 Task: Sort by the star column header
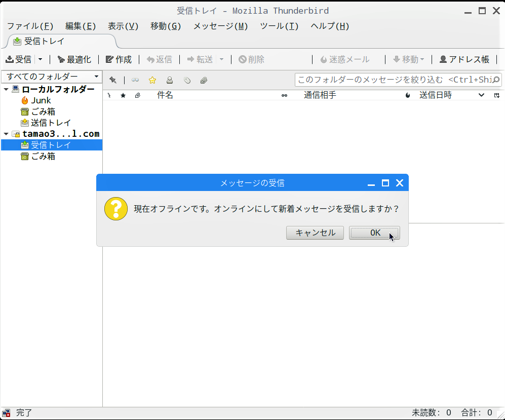coord(123,95)
